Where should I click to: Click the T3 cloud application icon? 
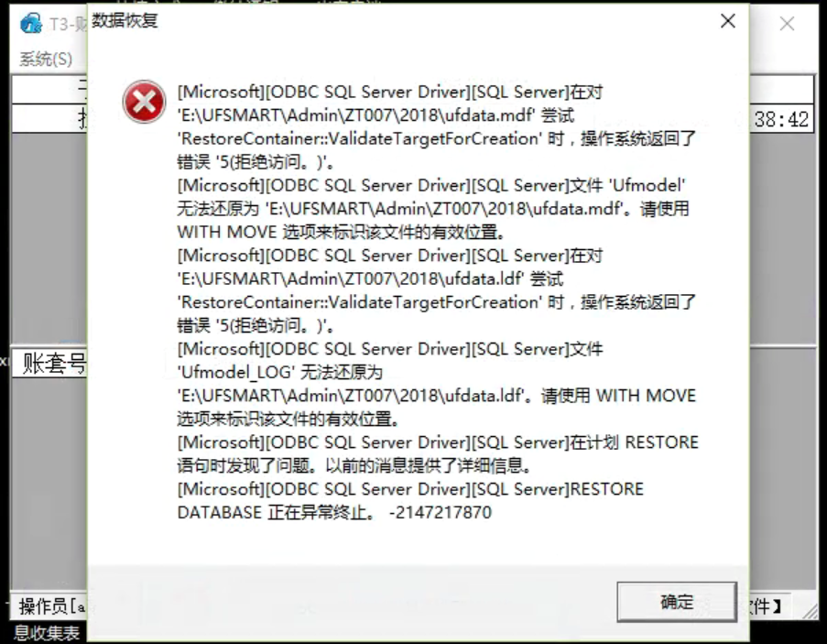(31, 24)
